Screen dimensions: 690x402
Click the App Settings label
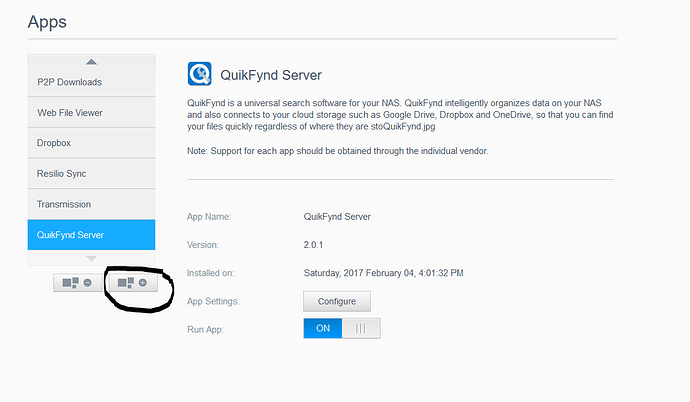(213, 301)
